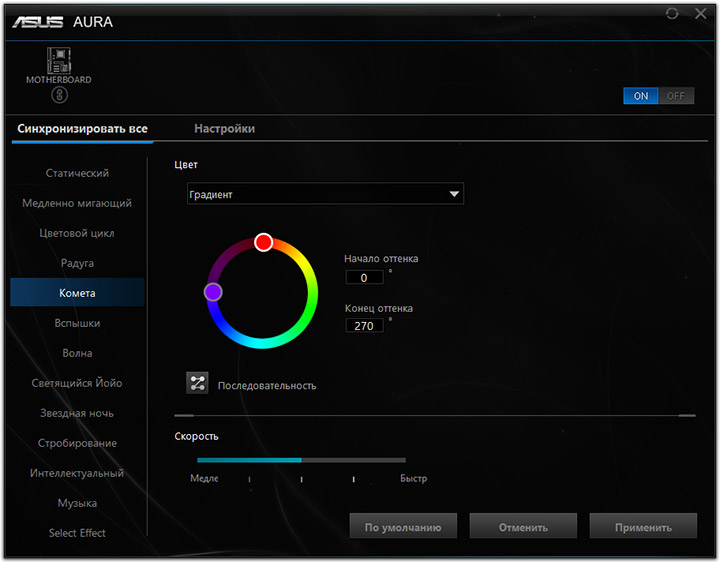Select Радуга effect
Viewport: 720px width, 562px height.
point(77,263)
